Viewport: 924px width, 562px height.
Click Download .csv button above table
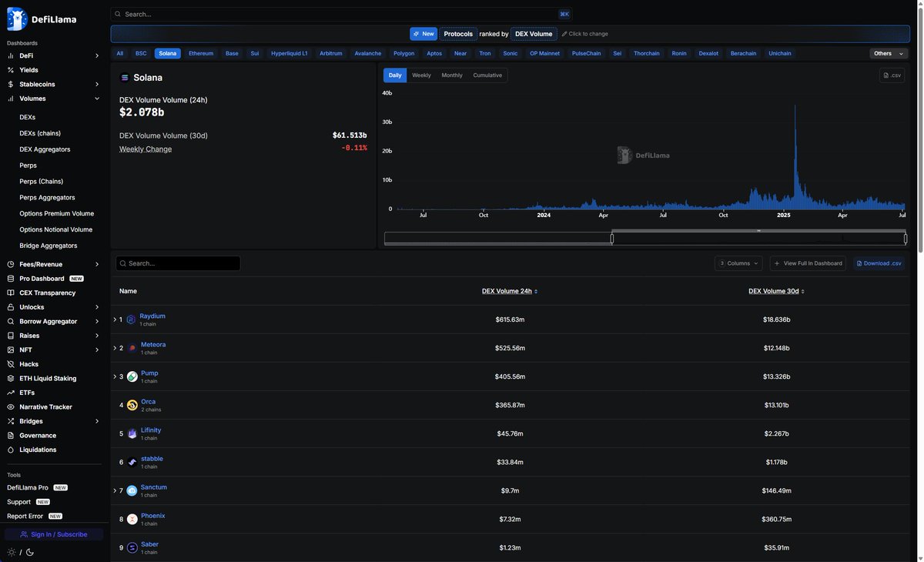(x=879, y=263)
